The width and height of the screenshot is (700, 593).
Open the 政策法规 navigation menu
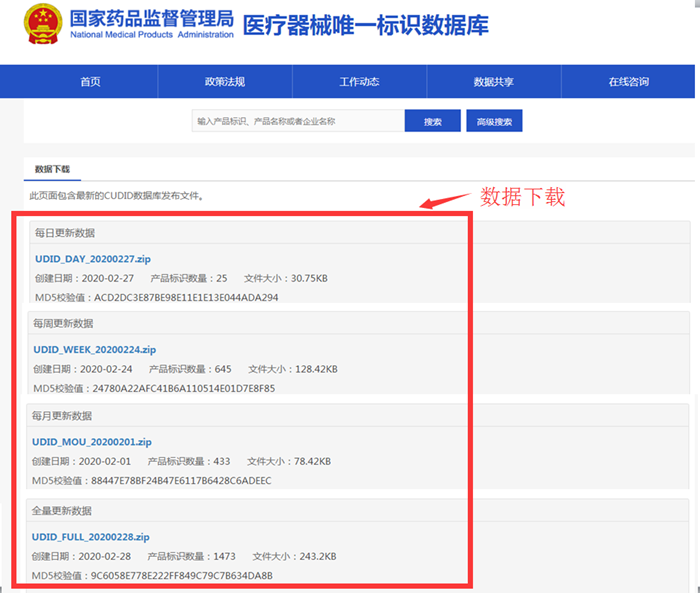pos(224,82)
